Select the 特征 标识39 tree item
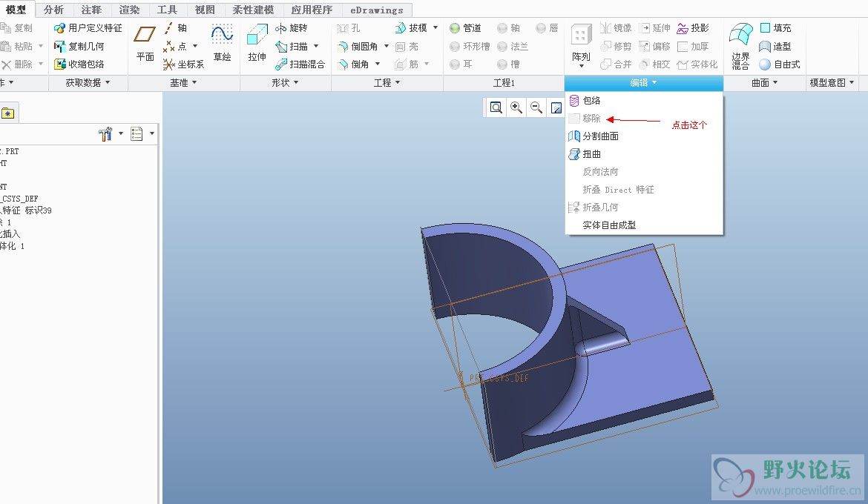This screenshot has width=868, height=504. click(x=26, y=210)
